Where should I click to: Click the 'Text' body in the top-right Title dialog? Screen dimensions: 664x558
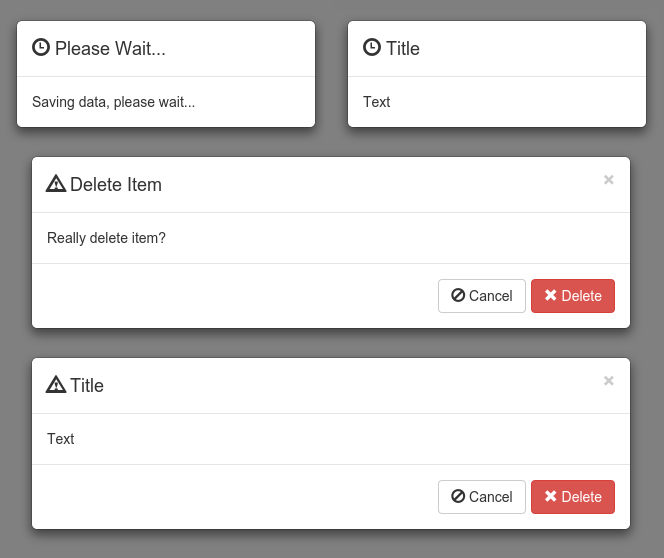tap(377, 102)
